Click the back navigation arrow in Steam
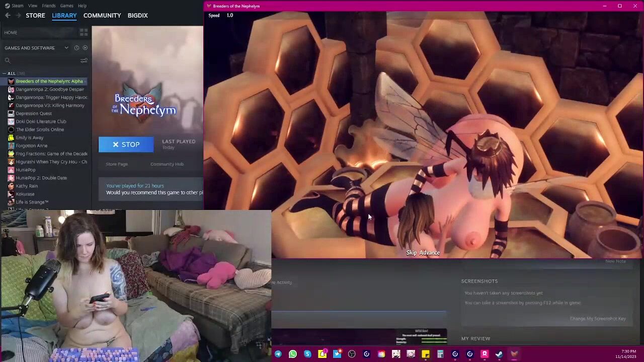 [x=8, y=16]
